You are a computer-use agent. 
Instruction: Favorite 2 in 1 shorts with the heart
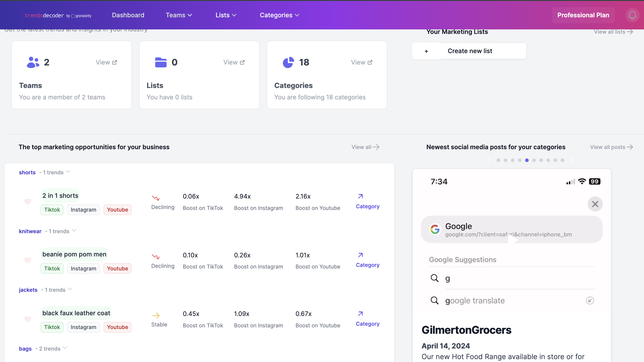tap(28, 201)
